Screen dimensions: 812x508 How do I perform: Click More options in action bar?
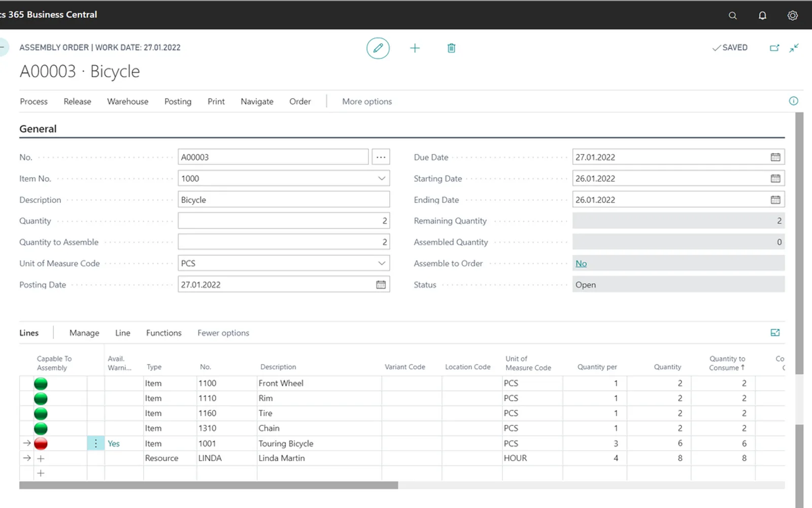[x=367, y=101]
